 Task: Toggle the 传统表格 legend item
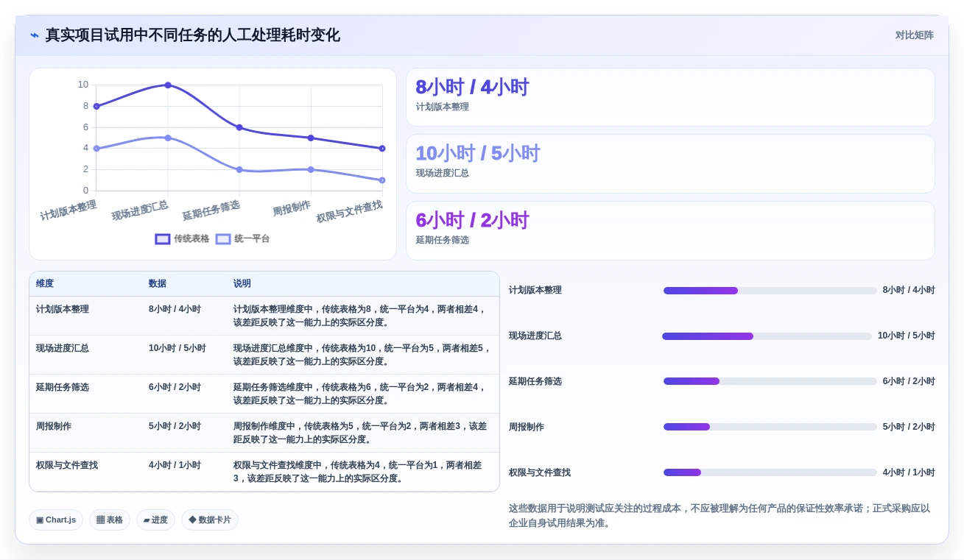(x=182, y=239)
